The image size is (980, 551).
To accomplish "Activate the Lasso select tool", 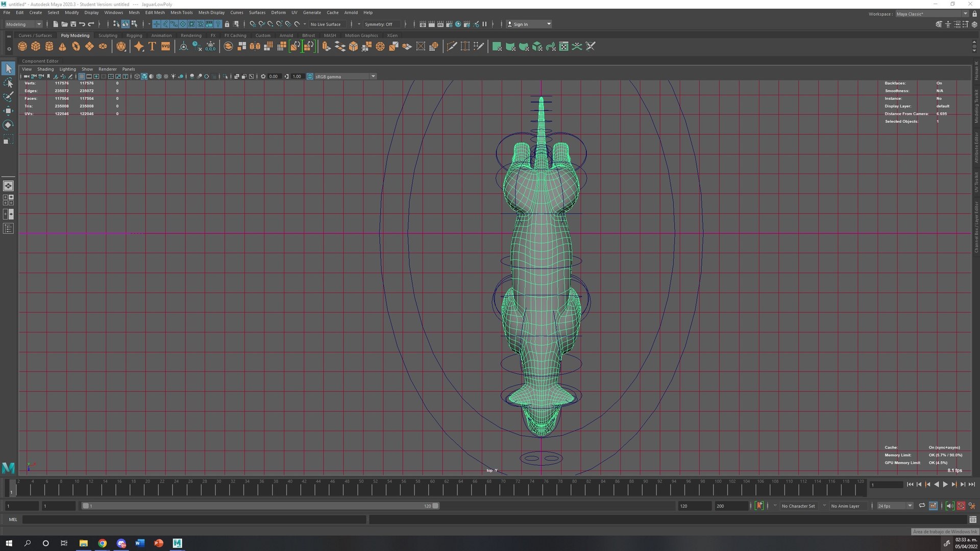I will tap(8, 82).
